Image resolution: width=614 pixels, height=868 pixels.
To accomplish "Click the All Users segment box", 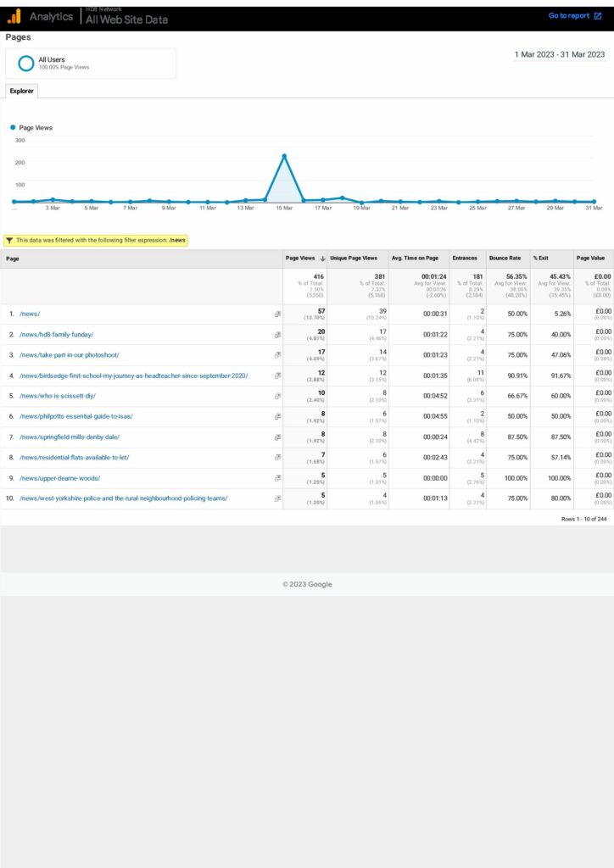I will [x=91, y=64].
